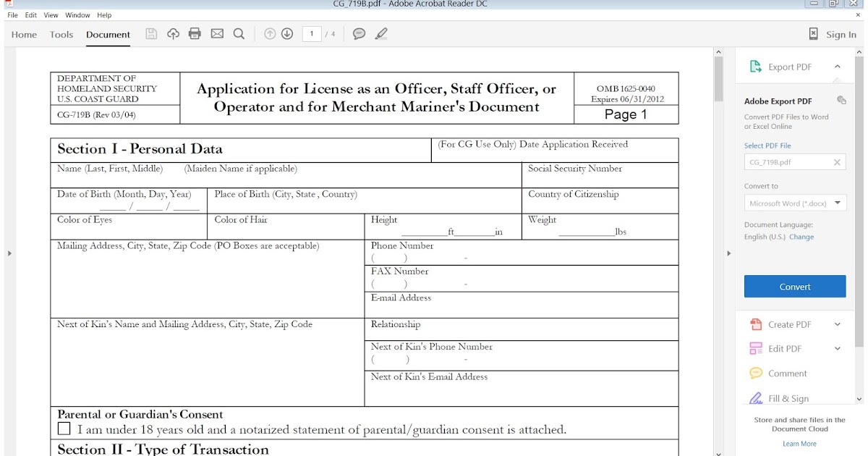Switch to the Tools tab
Image resolution: width=868 pixels, height=456 pixels.
(x=61, y=35)
